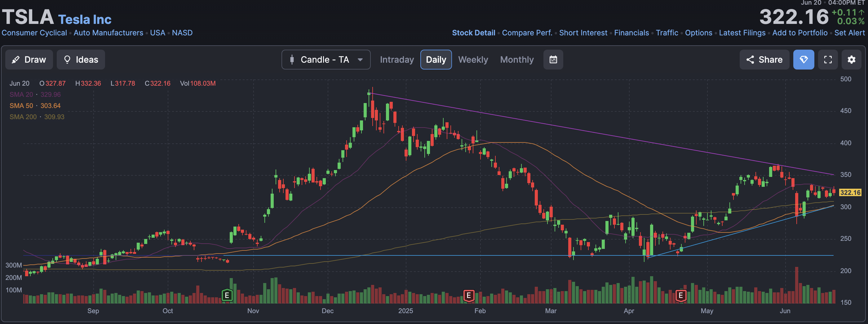
Task: Open the Ideas panel
Action: (81, 60)
